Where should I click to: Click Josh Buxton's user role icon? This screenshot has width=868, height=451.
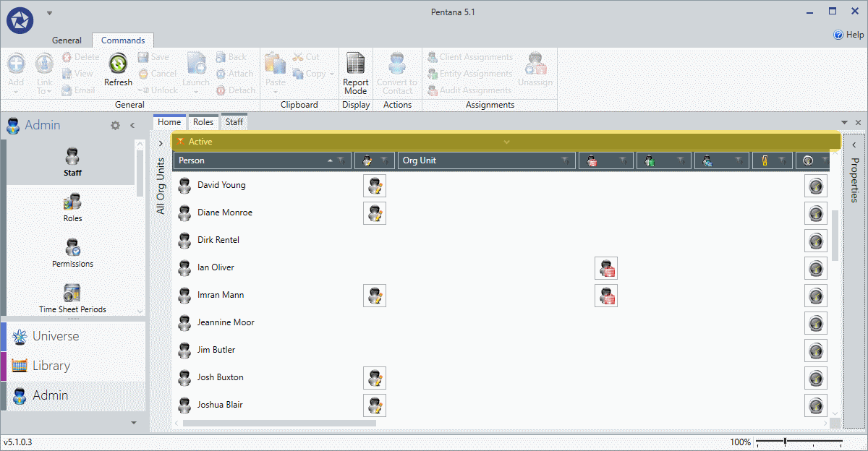coord(375,378)
